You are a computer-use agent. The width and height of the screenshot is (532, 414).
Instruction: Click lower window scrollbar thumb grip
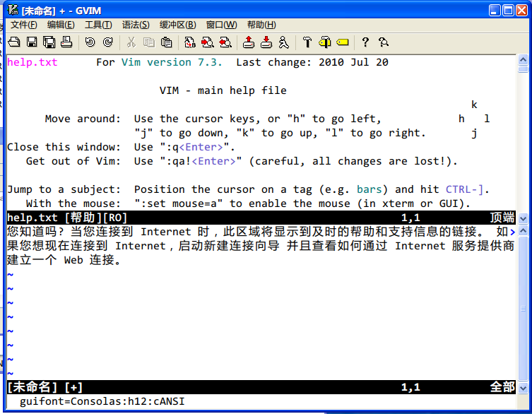(524, 309)
